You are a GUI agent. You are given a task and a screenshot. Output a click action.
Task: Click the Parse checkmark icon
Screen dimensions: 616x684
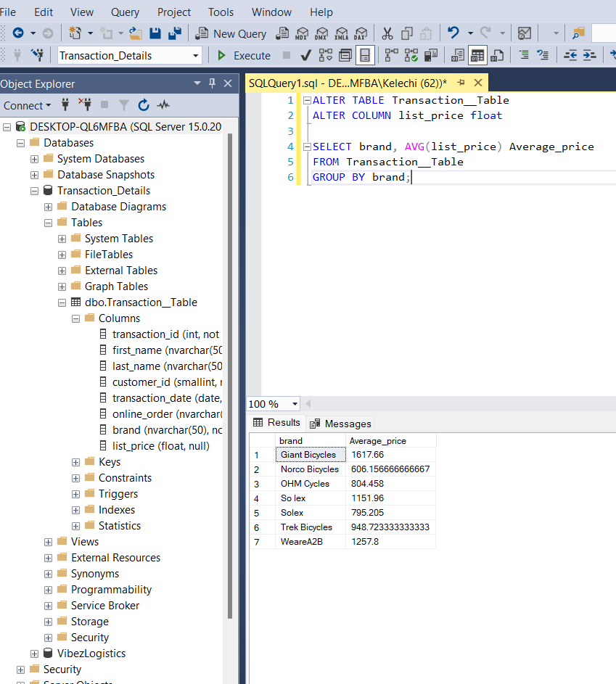tap(306, 55)
